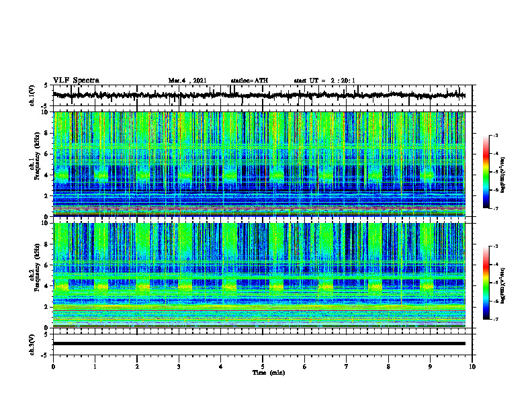
Task: Click tick label "9" on the Time axis
Action: tap(430, 367)
